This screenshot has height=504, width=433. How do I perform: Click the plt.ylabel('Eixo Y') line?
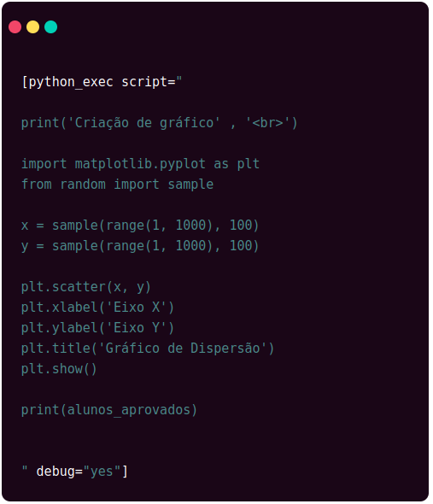(97, 328)
